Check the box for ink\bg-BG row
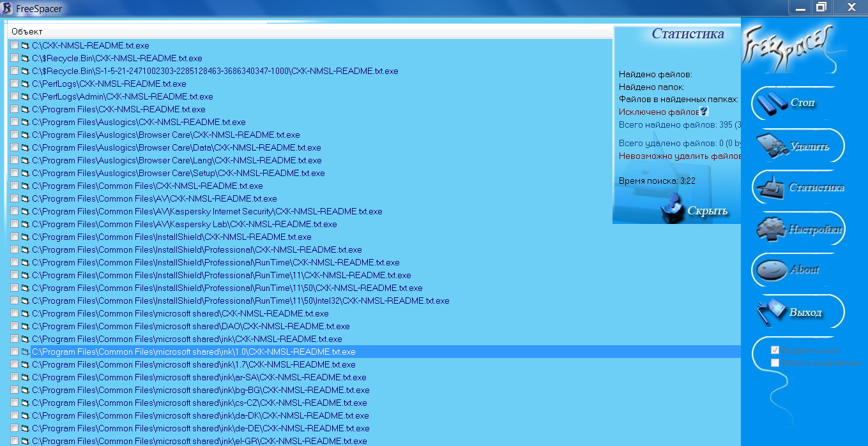 click(x=15, y=390)
